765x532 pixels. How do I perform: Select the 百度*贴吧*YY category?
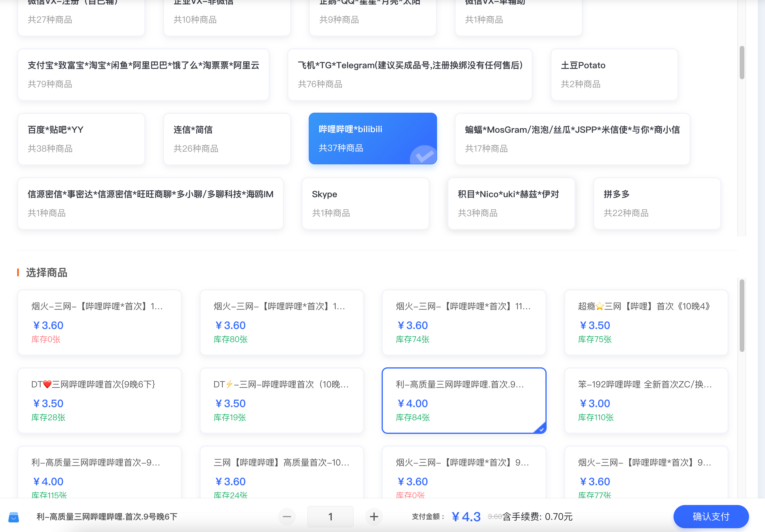tap(81, 139)
